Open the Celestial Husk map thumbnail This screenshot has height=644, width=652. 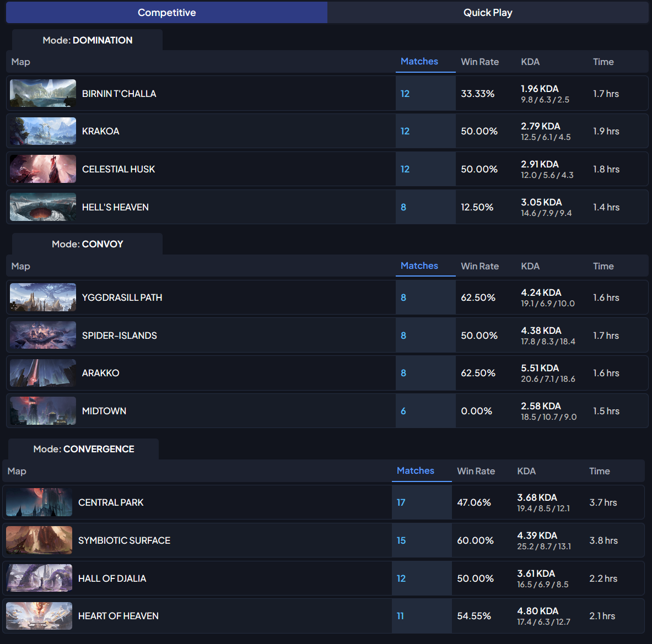(x=43, y=169)
